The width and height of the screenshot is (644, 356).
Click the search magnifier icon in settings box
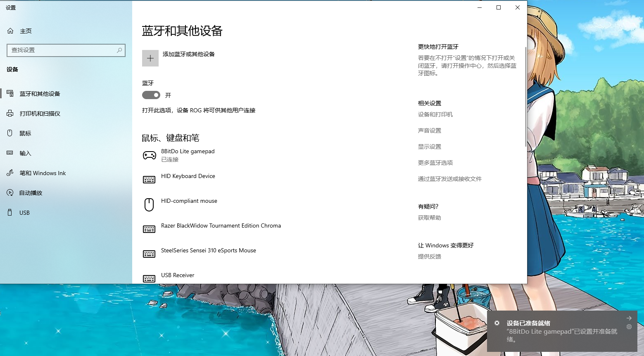pos(119,50)
